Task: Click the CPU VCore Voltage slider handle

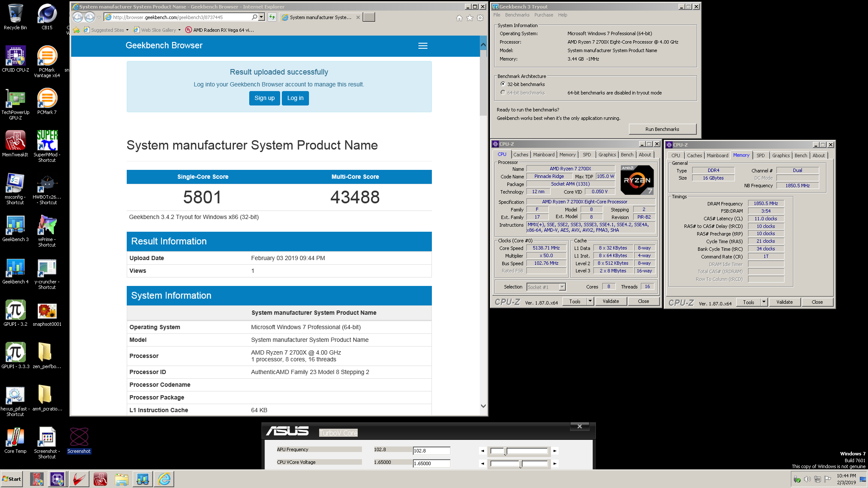Action: tap(521, 464)
